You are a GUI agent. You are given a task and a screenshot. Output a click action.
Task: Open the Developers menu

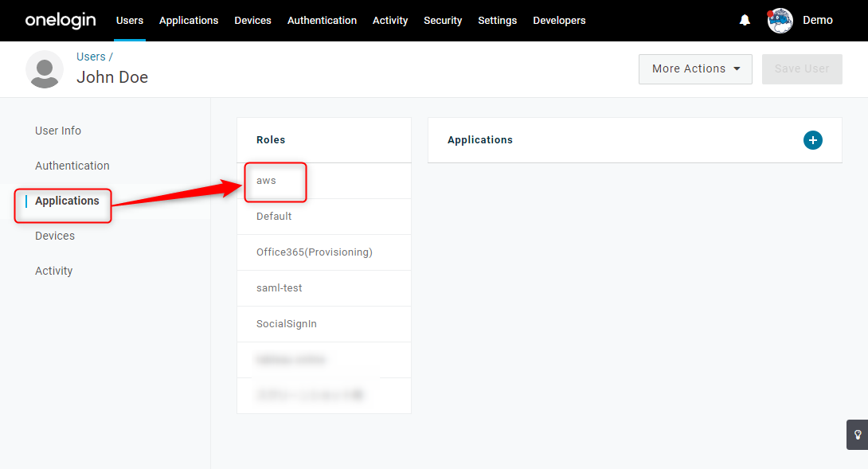[559, 21]
